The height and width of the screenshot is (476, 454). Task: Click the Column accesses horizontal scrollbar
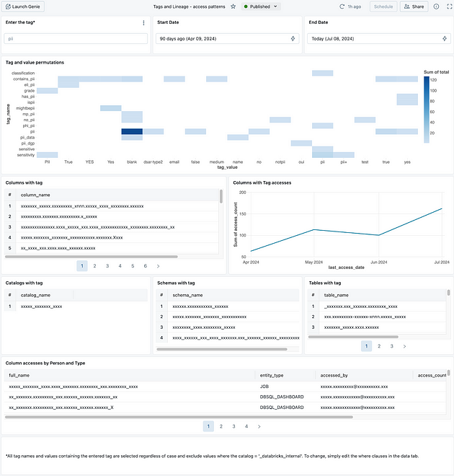click(179, 417)
